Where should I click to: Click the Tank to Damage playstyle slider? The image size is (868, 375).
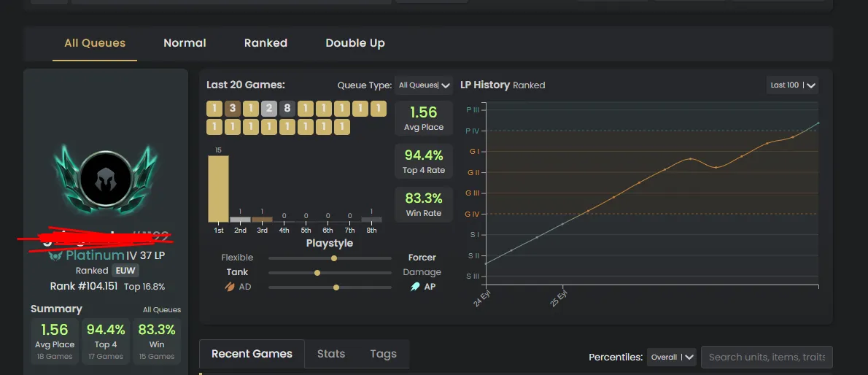pos(330,273)
